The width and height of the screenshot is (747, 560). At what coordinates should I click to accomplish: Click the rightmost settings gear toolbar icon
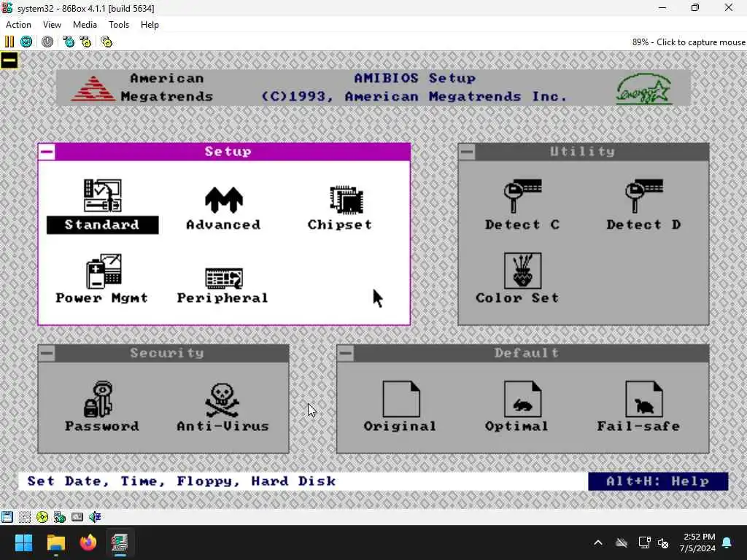pyautogui.click(x=107, y=42)
